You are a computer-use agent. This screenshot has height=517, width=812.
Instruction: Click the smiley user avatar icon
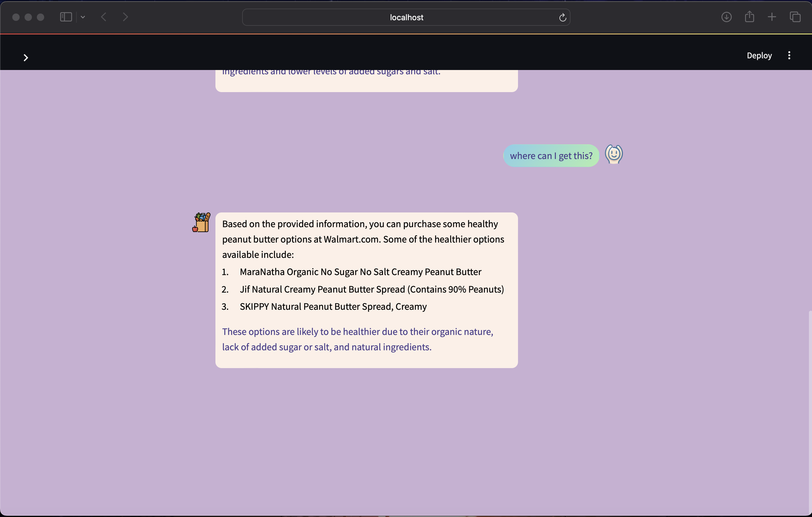click(x=613, y=154)
